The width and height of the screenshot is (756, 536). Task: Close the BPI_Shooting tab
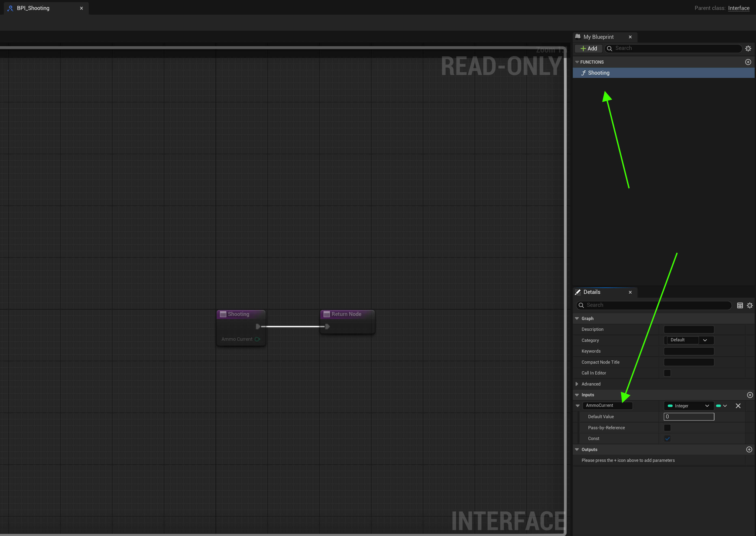pos(81,8)
